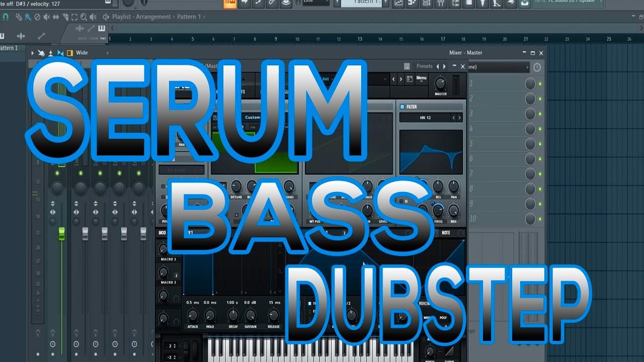Image resolution: width=644 pixels, height=362 pixels.
Task: Click the master track volume fader
Action: click(62, 233)
